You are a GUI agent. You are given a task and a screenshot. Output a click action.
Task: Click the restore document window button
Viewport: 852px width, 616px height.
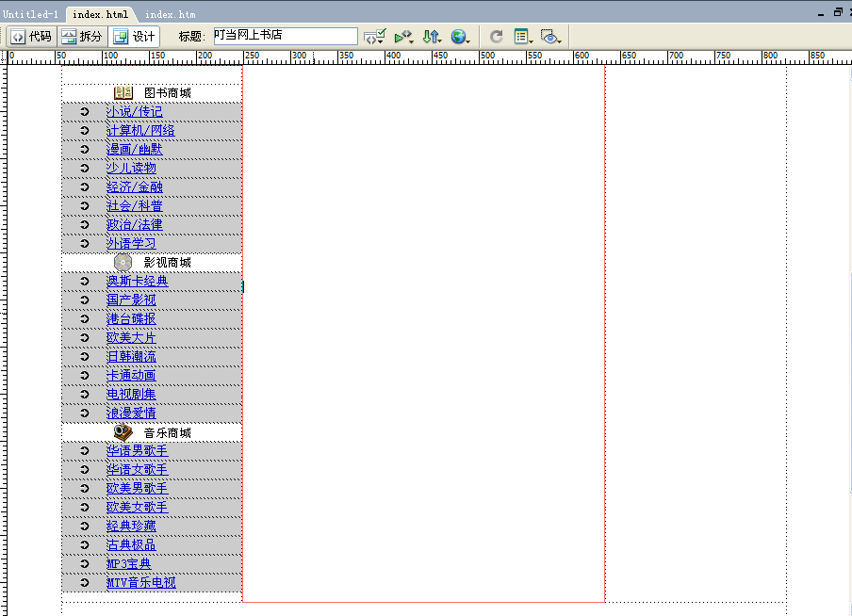pyautogui.click(x=838, y=12)
